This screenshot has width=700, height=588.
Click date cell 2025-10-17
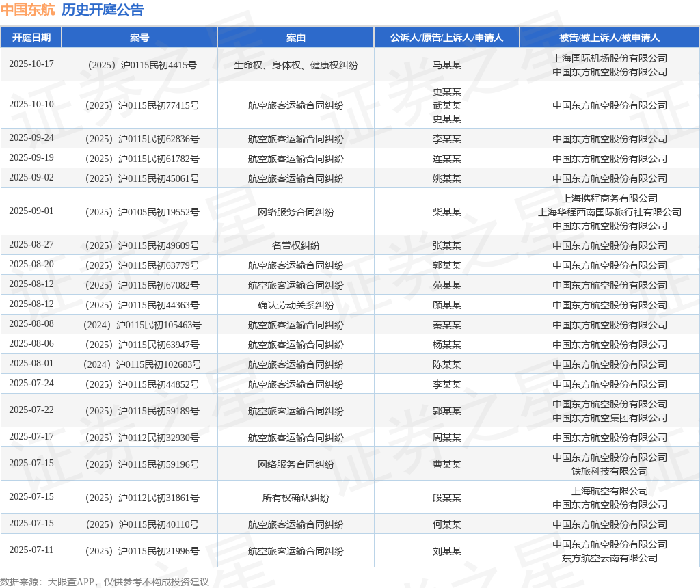pyautogui.click(x=31, y=64)
